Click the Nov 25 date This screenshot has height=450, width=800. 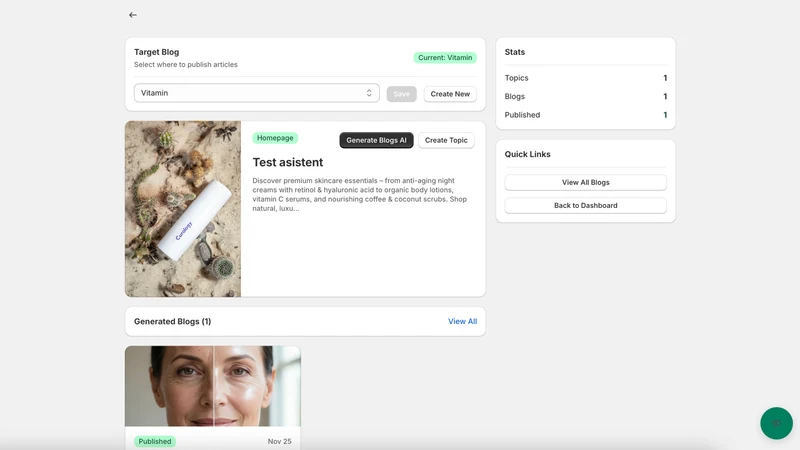(280, 441)
